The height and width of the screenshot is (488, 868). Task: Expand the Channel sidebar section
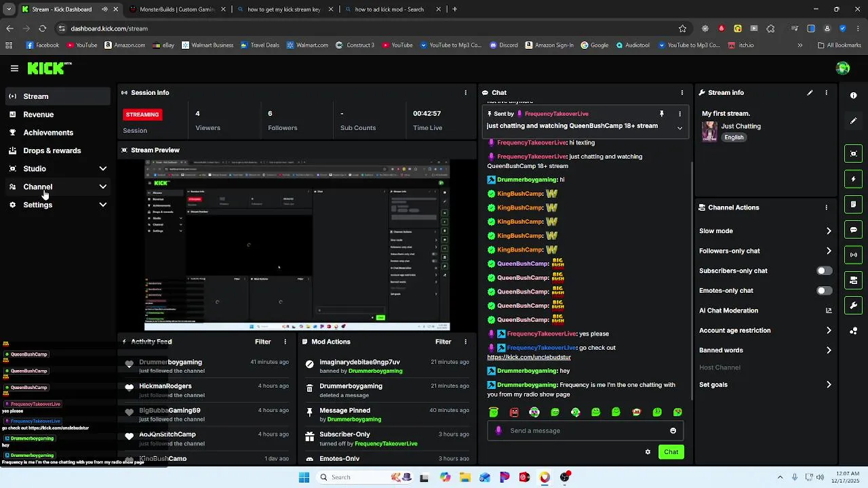(58, 186)
